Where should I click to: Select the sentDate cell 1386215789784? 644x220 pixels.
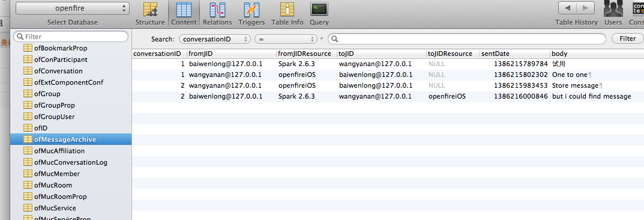click(x=521, y=64)
